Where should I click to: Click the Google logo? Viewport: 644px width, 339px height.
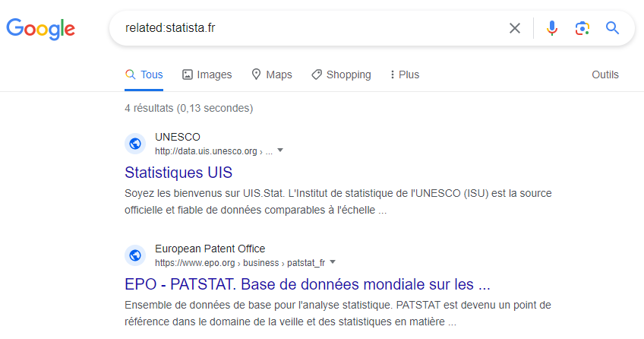click(41, 29)
